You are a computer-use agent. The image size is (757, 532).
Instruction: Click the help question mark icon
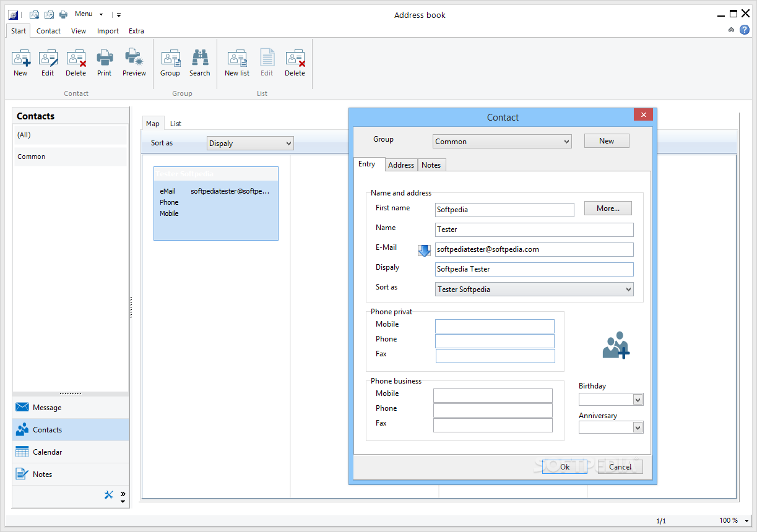point(745,30)
